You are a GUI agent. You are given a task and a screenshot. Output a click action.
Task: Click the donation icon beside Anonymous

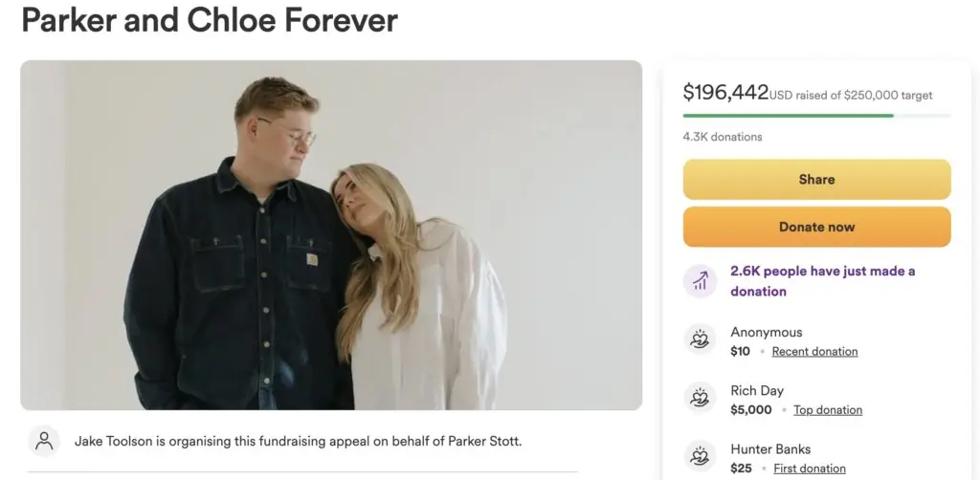click(x=700, y=340)
